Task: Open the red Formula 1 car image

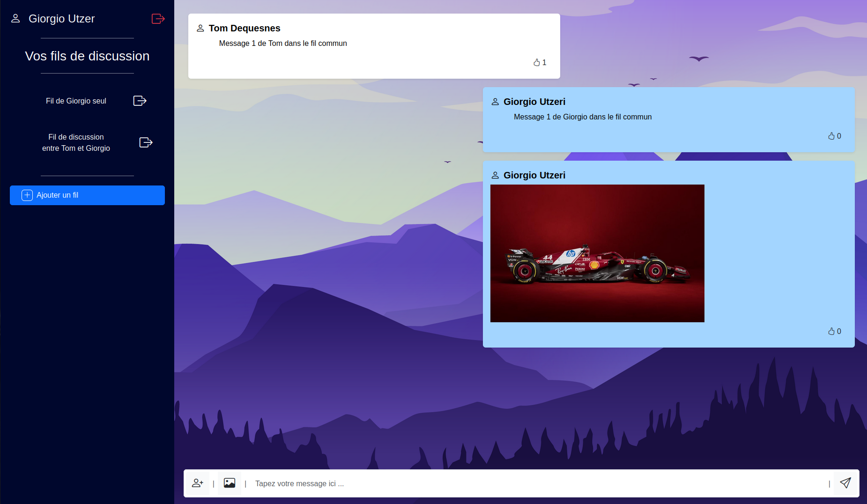Action: click(x=597, y=253)
